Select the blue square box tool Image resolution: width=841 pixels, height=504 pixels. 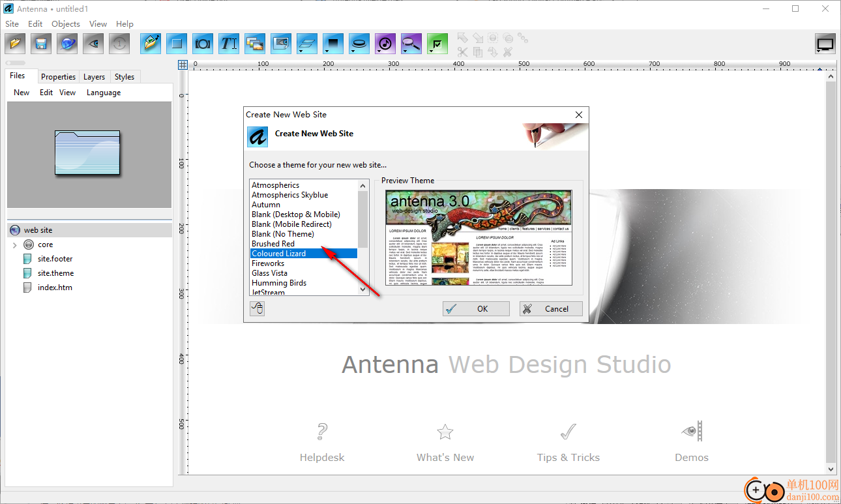point(177,44)
